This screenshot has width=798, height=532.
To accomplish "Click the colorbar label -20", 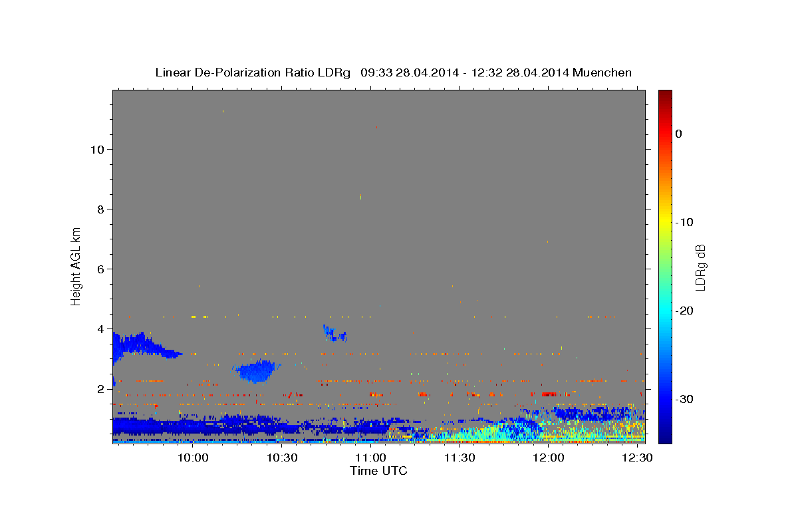I will point(684,311).
